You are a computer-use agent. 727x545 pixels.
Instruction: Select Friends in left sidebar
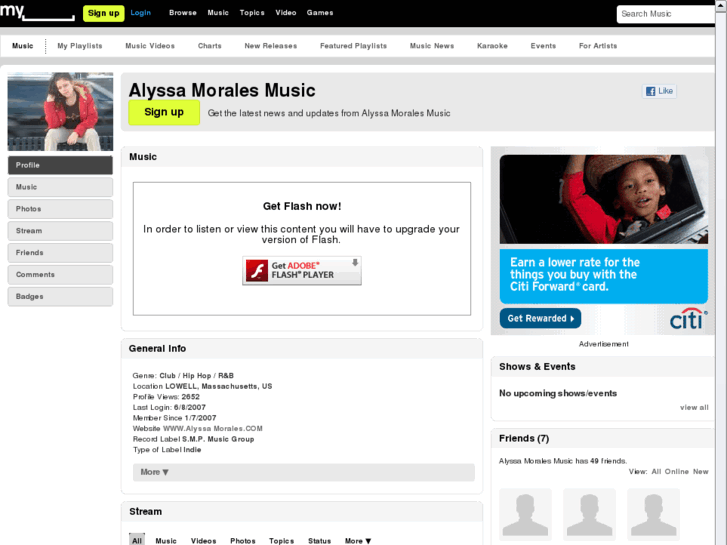(x=60, y=253)
